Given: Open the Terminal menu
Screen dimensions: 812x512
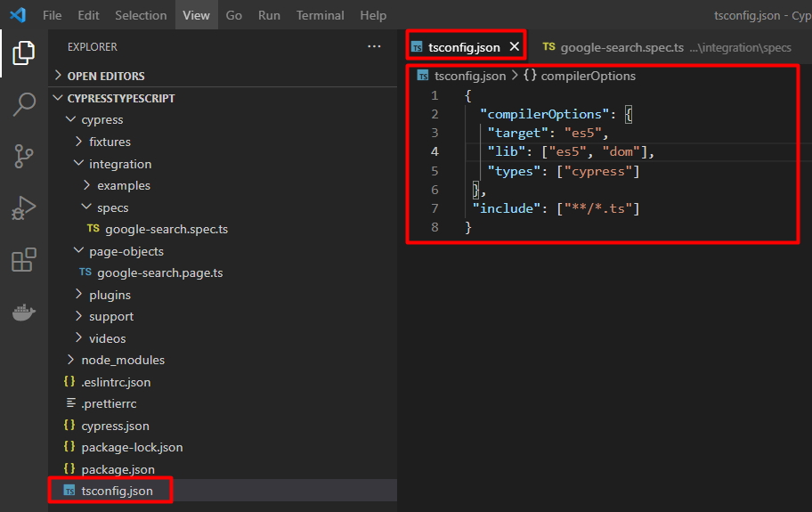Looking at the screenshot, I should pyautogui.click(x=320, y=15).
